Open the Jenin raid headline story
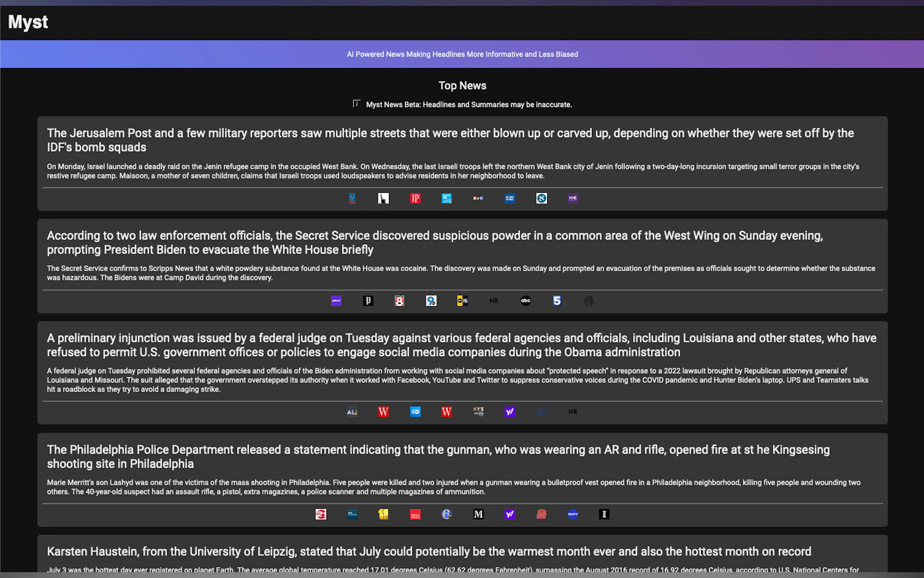This screenshot has width=924, height=578. tap(450, 140)
